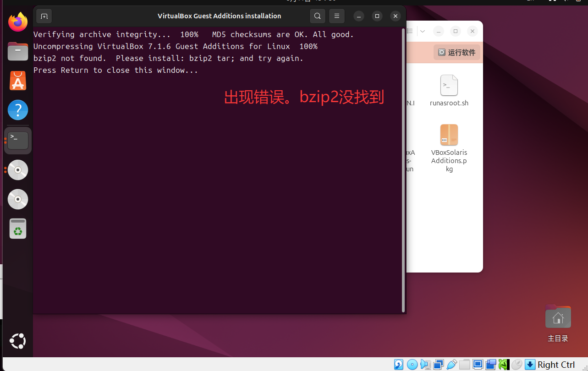Expand the view options dropdown in Files

pos(423,31)
